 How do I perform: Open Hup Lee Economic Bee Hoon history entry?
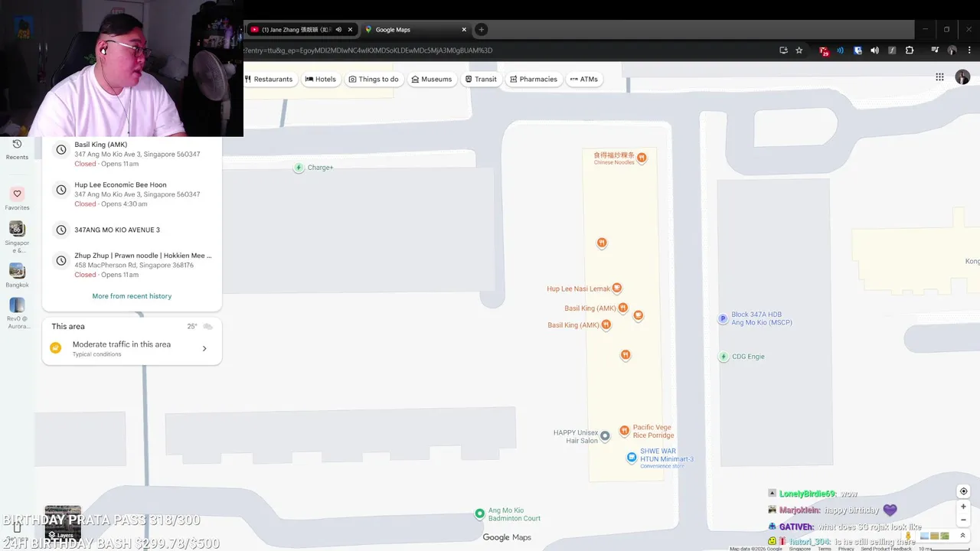point(132,194)
